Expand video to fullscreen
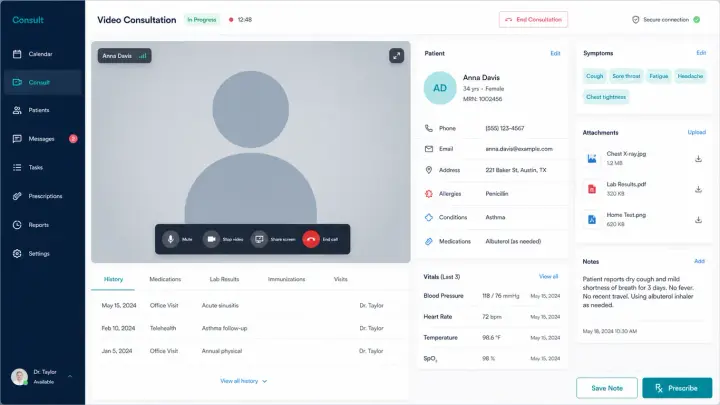The image size is (720, 405). (396, 56)
